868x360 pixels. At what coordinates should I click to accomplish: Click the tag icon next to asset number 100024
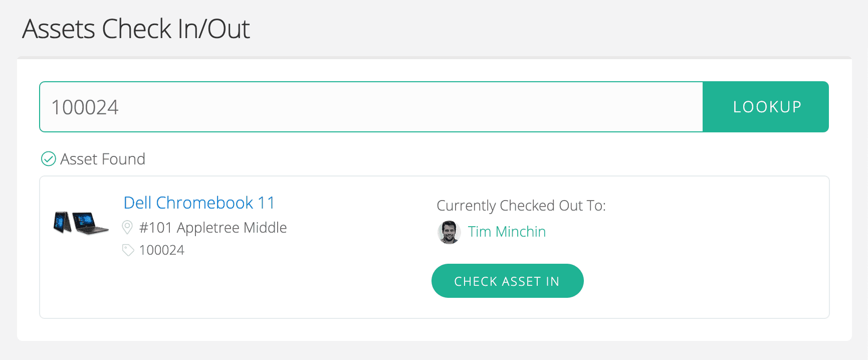[x=127, y=249]
